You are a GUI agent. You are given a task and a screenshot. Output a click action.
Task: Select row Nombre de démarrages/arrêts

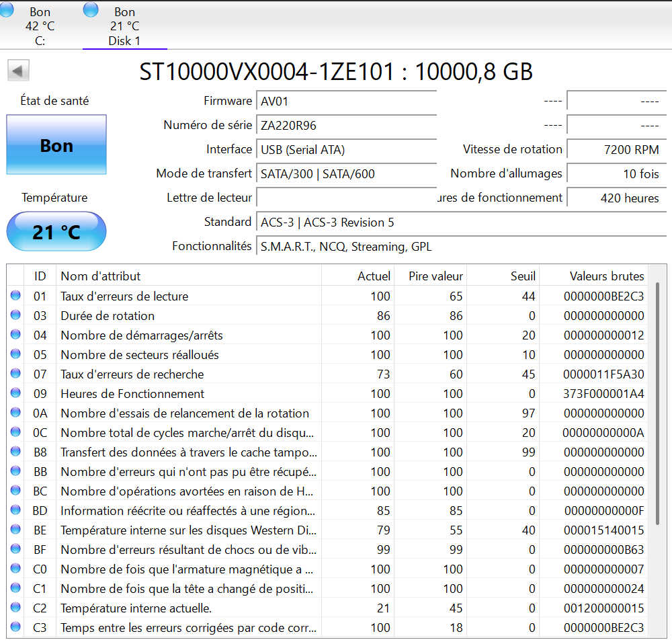tap(328, 335)
